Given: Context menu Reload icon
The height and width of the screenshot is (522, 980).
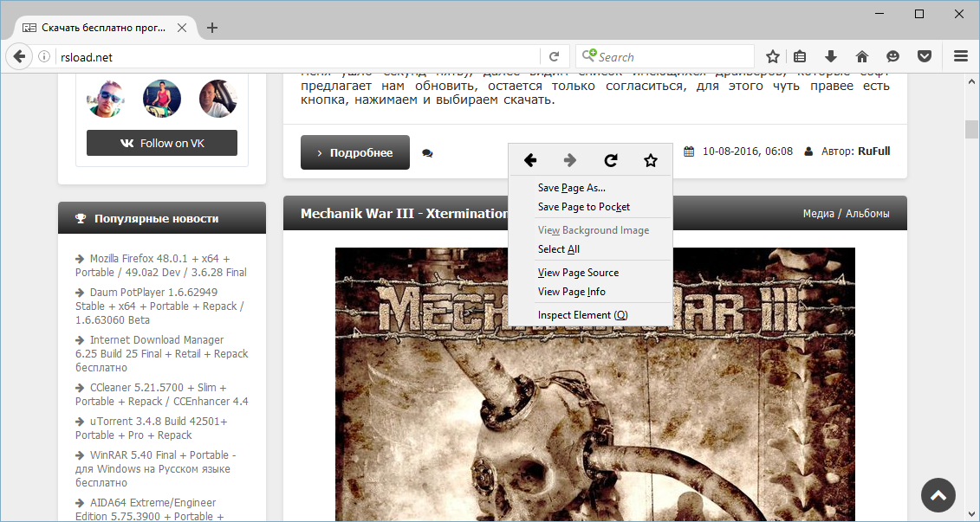Looking at the screenshot, I should 611,160.
